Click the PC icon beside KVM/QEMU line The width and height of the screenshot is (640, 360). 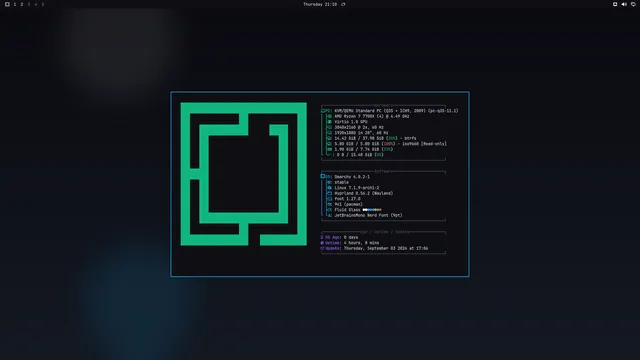[323, 111]
